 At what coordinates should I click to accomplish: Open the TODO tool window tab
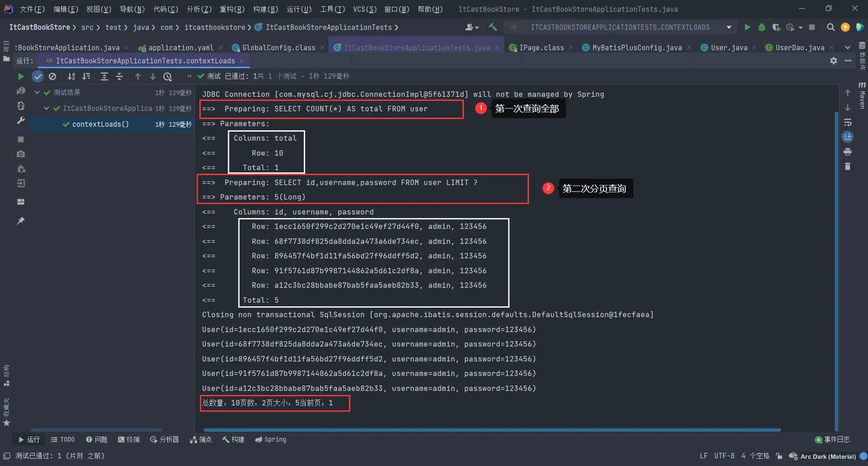63,439
